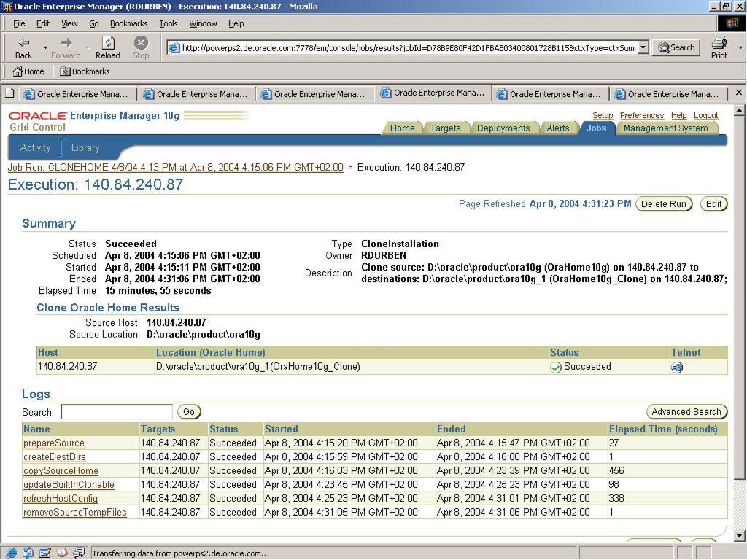Screen dimensions: 747x560
Task: Click the page scrollbar down arrow
Action: [x=739, y=535]
